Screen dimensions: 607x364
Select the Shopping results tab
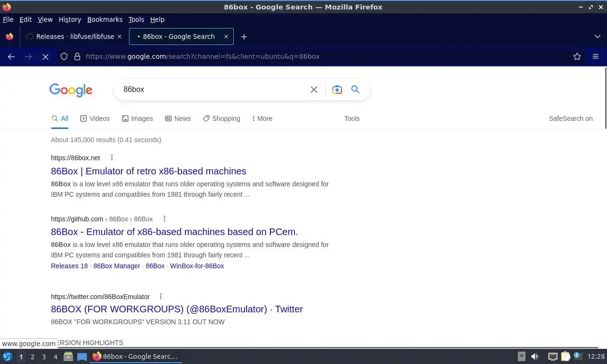221,118
